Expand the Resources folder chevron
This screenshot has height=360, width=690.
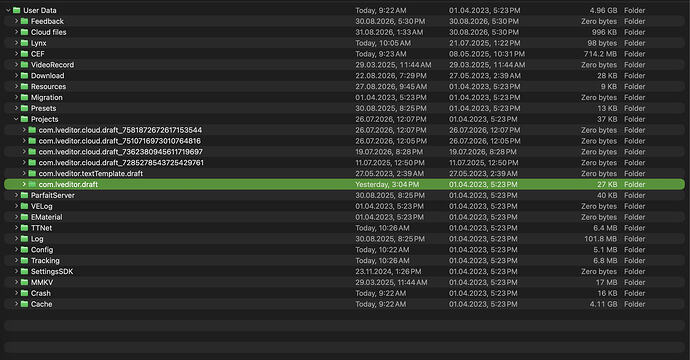click(16, 86)
